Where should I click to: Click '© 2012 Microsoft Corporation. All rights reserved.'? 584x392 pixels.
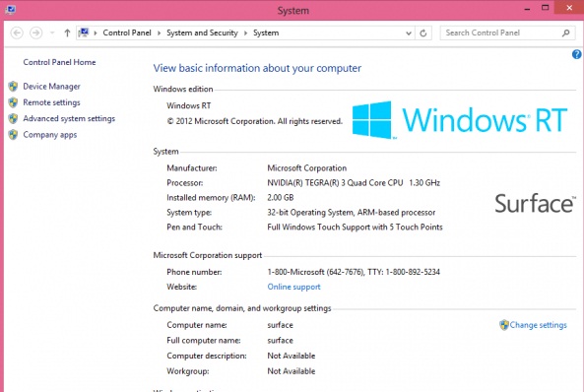[254, 121]
